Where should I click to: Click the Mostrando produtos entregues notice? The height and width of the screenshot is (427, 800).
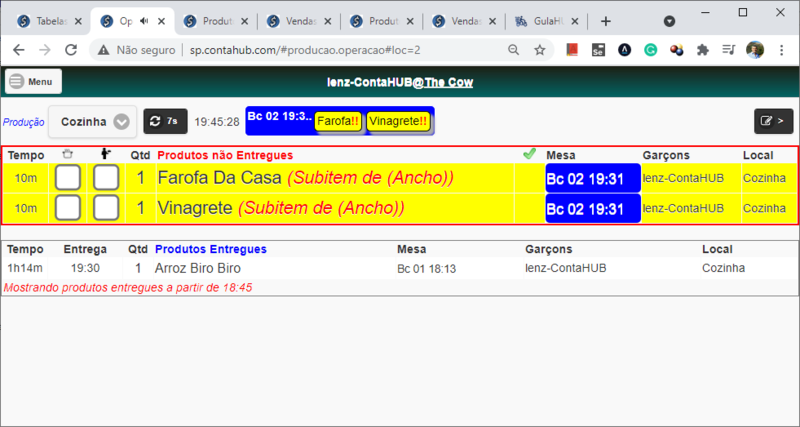coord(128,288)
